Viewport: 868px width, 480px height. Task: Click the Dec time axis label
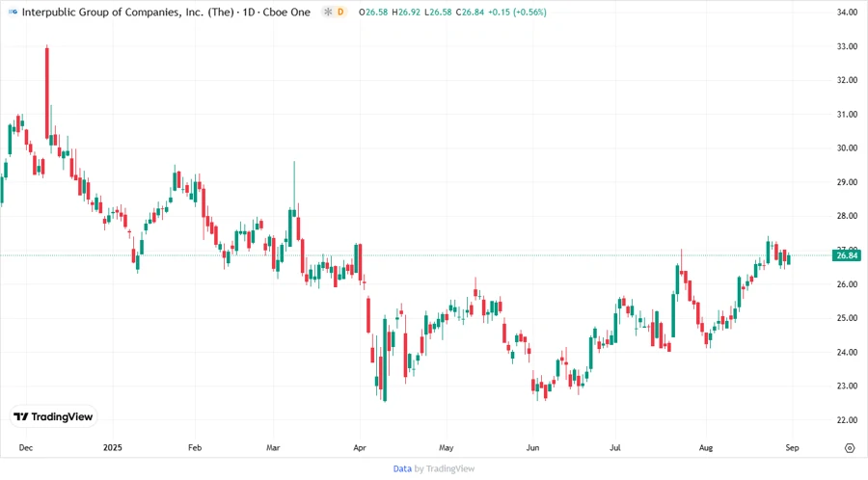click(x=25, y=447)
